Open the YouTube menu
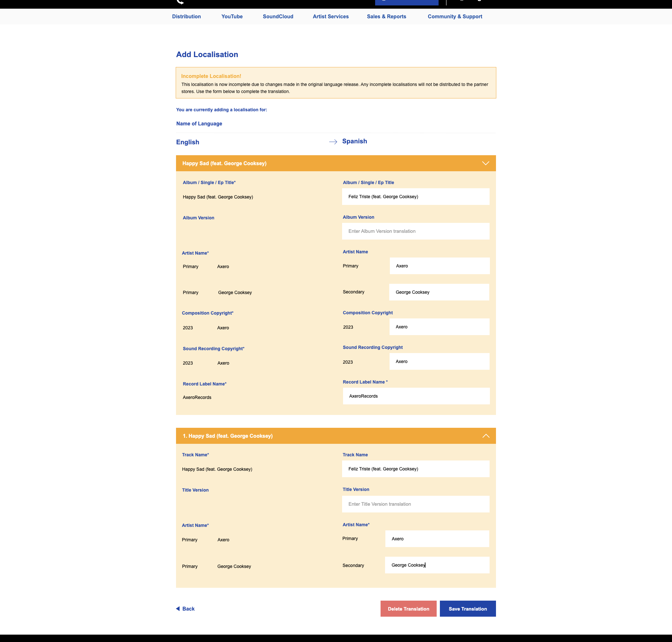The height and width of the screenshot is (642, 672). tap(232, 16)
